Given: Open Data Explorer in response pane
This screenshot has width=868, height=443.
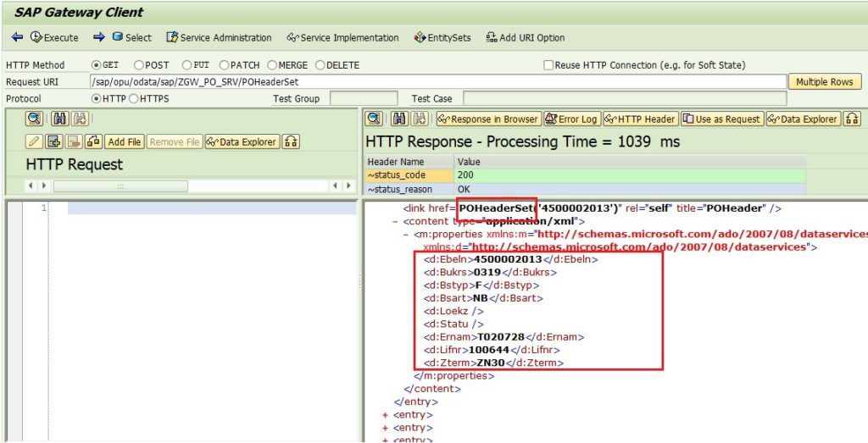Looking at the screenshot, I should 803,119.
